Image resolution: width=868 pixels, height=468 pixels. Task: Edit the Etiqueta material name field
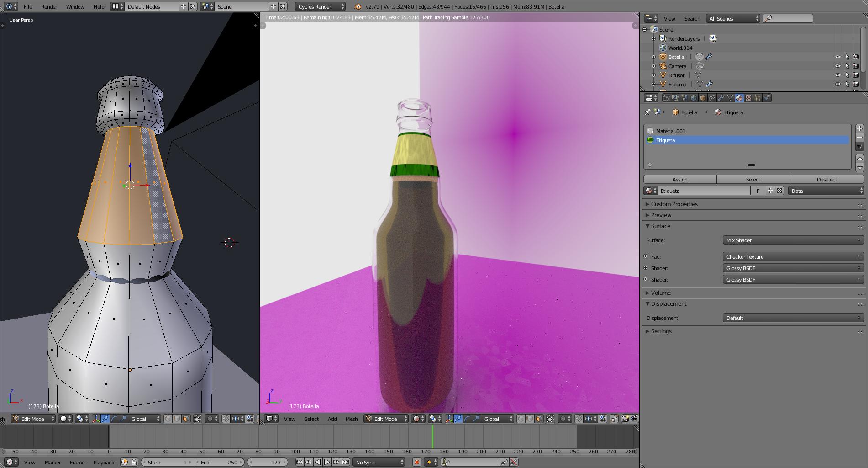704,191
